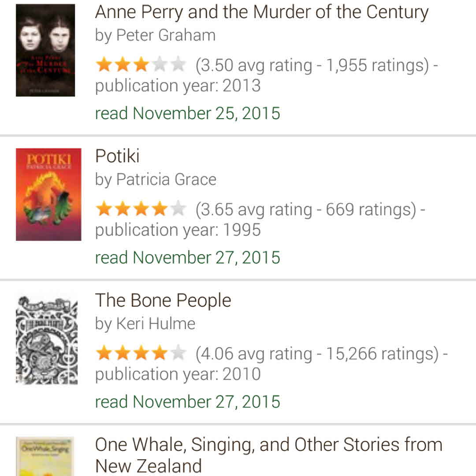476x476 pixels.
Task: Click the 15,266 ratings text
Action: click(x=382, y=353)
